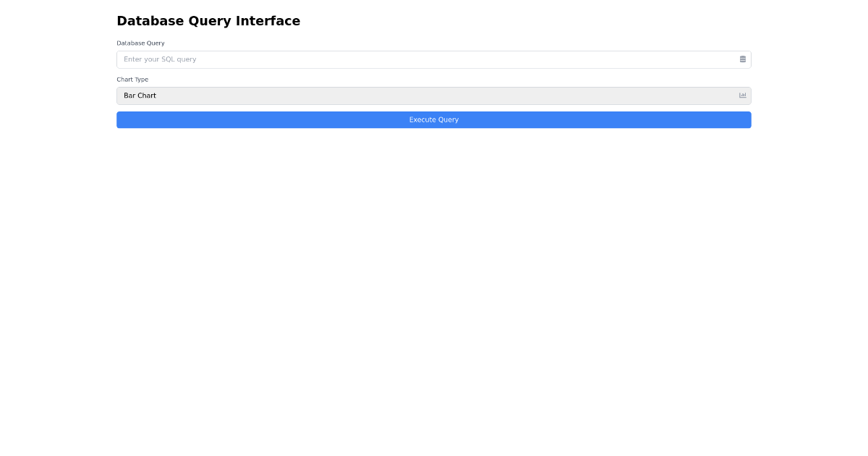Click the Database Query Interface heading
868x456 pixels.
pyautogui.click(x=208, y=21)
